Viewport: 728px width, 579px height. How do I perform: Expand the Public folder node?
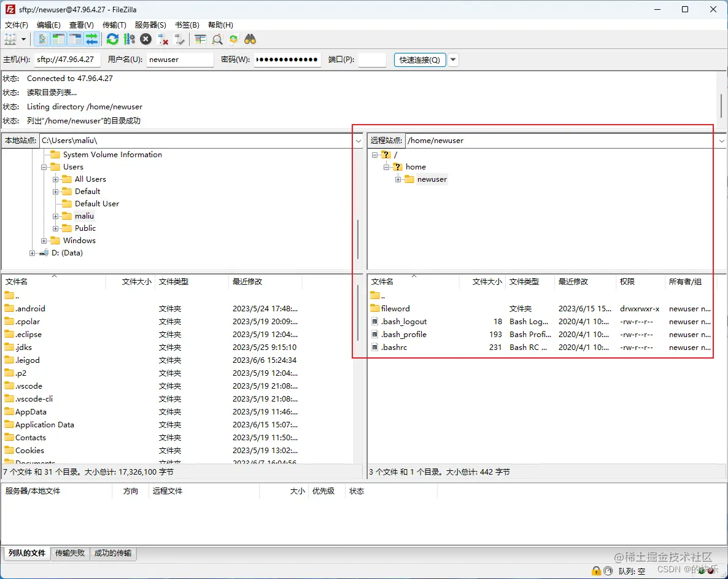(x=55, y=228)
